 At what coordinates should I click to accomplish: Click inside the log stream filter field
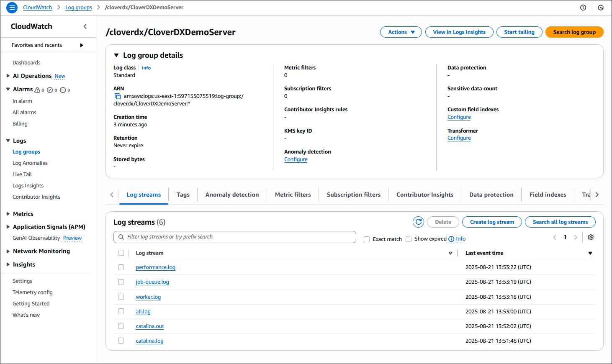[x=234, y=237]
